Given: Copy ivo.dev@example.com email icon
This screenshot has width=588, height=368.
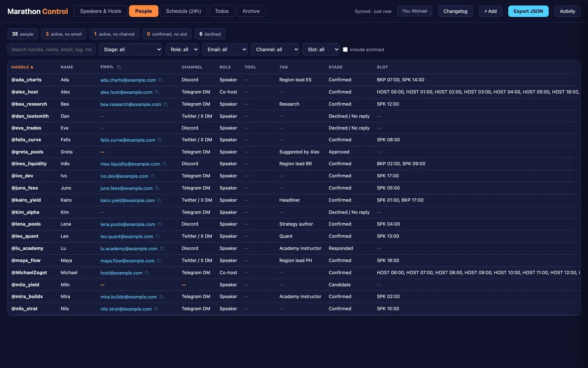Looking at the screenshot, I should tap(153, 176).
